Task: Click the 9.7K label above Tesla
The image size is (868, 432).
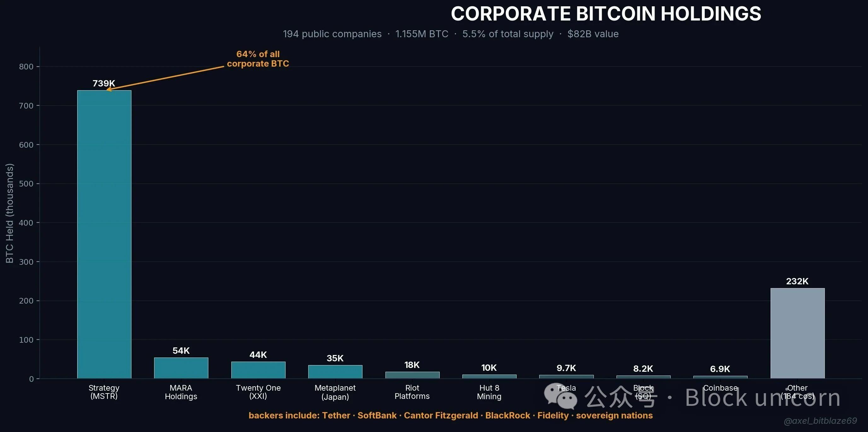Action: click(566, 368)
